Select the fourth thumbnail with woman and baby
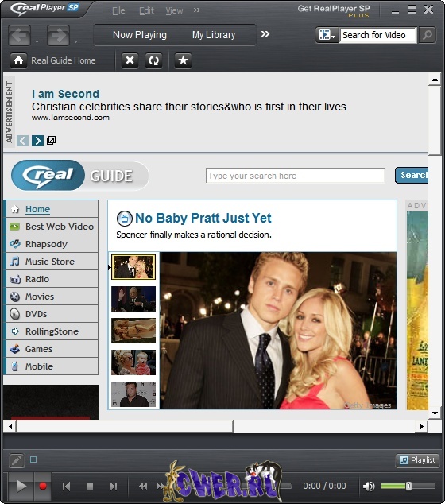Viewport: 445px width, 504px height. (133, 362)
